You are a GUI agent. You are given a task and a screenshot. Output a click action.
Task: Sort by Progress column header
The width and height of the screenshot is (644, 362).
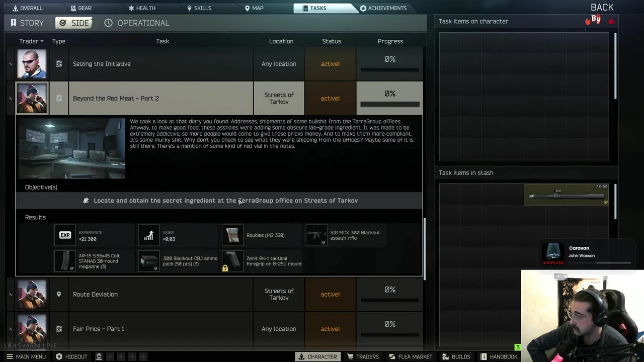(390, 41)
